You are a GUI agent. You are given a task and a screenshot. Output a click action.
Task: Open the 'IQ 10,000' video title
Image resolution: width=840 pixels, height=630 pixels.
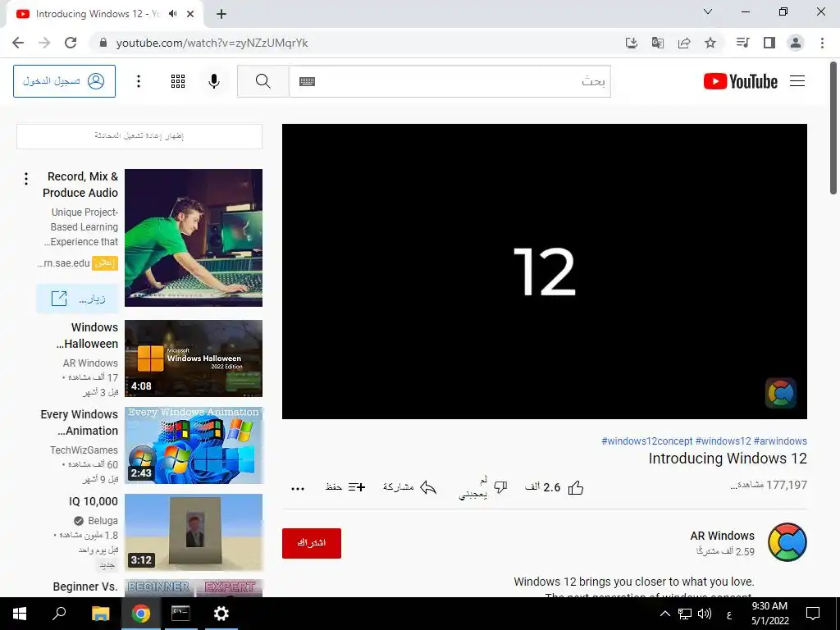coord(94,501)
